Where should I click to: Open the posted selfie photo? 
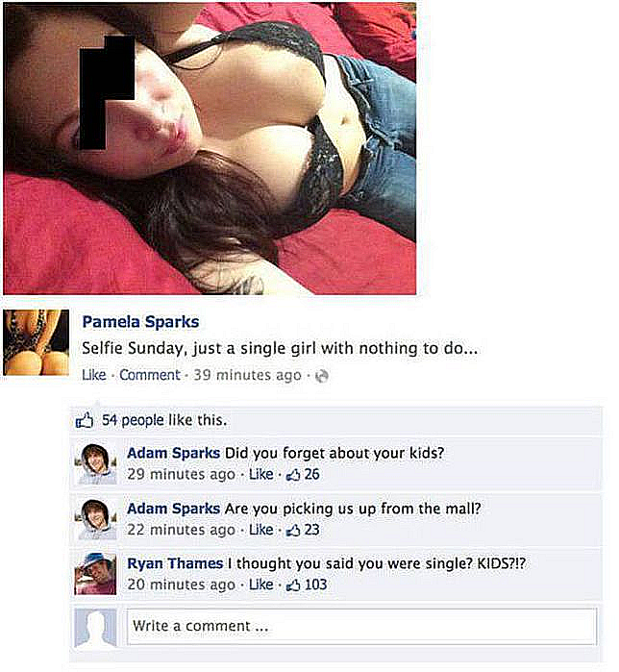210,148
